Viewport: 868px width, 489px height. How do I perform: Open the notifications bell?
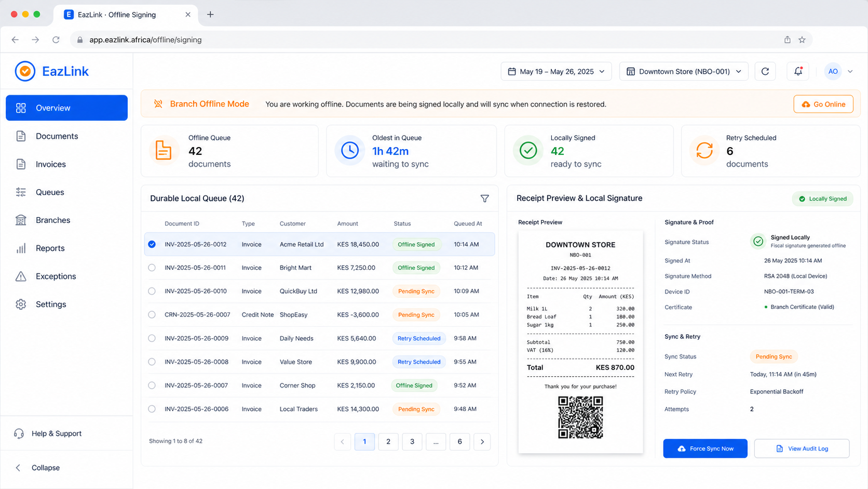coord(798,71)
